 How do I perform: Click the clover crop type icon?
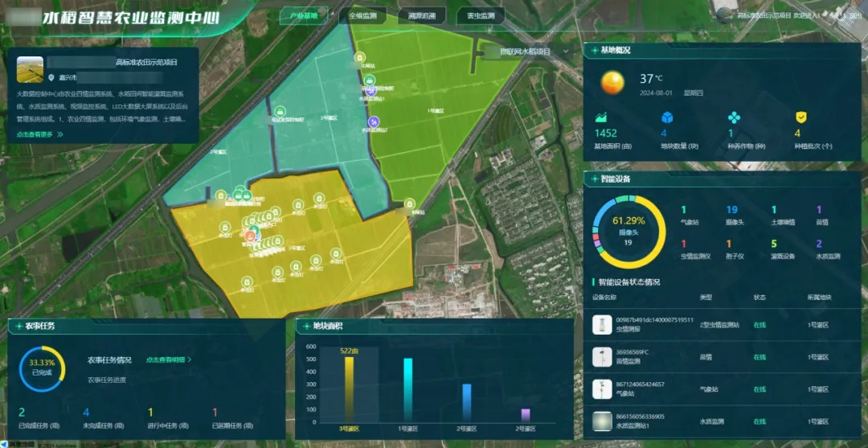click(x=733, y=117)
